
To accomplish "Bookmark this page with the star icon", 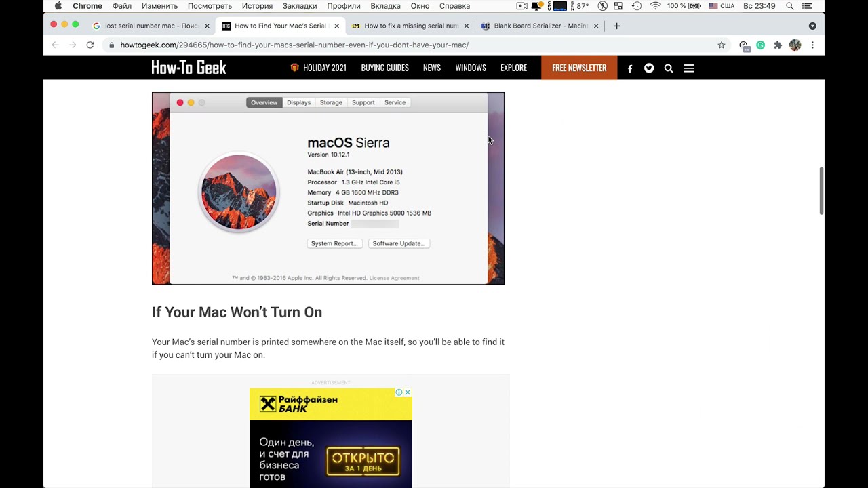I will [x=722, y=45].
